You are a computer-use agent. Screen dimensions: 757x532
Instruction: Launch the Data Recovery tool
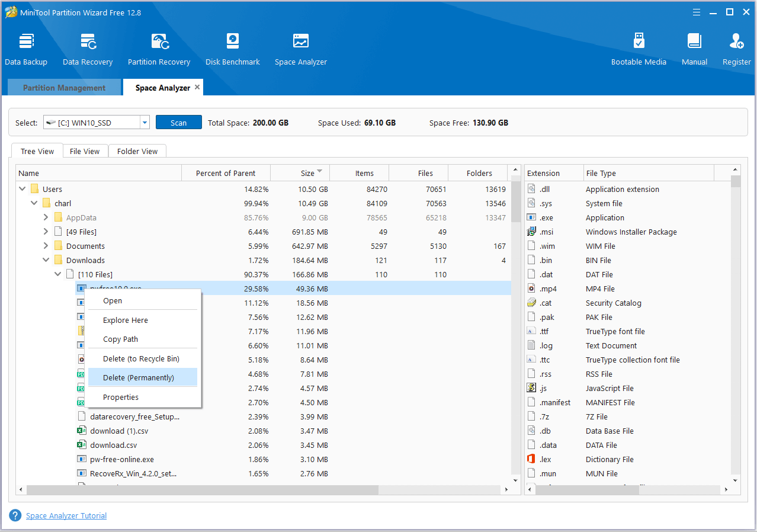(88, 49)
